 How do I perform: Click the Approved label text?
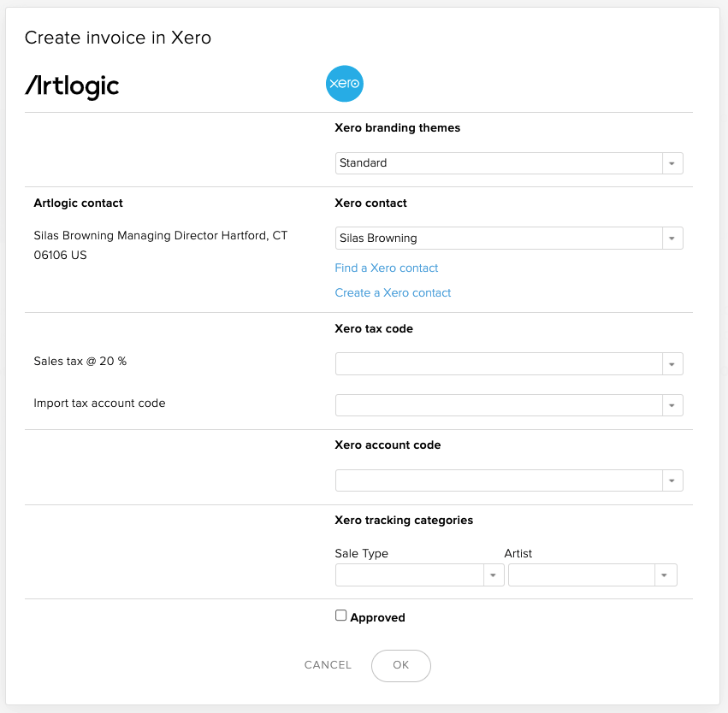click(377, 618)
